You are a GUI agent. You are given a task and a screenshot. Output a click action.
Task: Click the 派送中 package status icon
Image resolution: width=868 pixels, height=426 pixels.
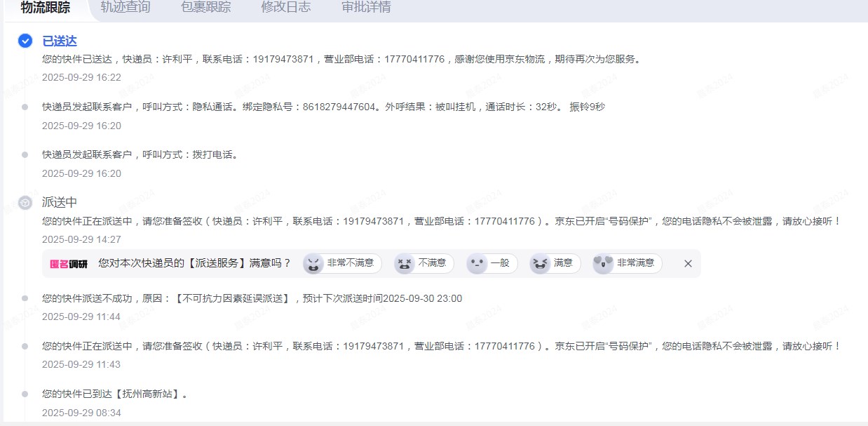click(x=25, y=203)
